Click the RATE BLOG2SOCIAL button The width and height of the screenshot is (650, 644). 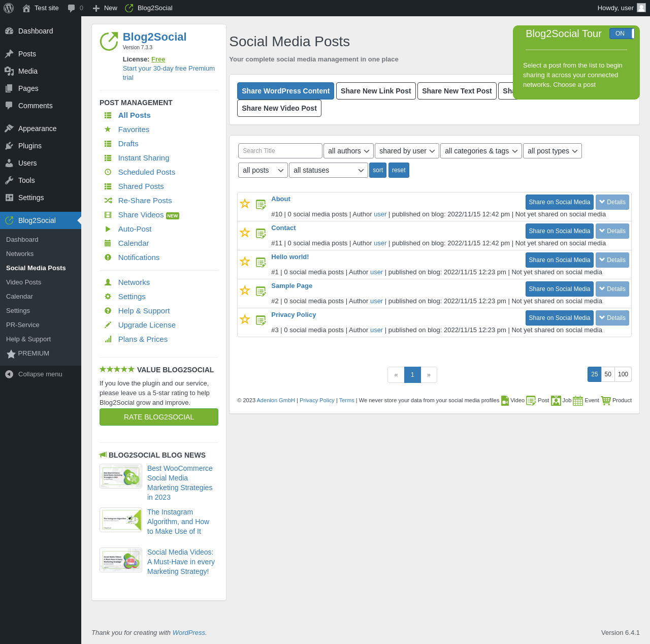tap(159, 417)
